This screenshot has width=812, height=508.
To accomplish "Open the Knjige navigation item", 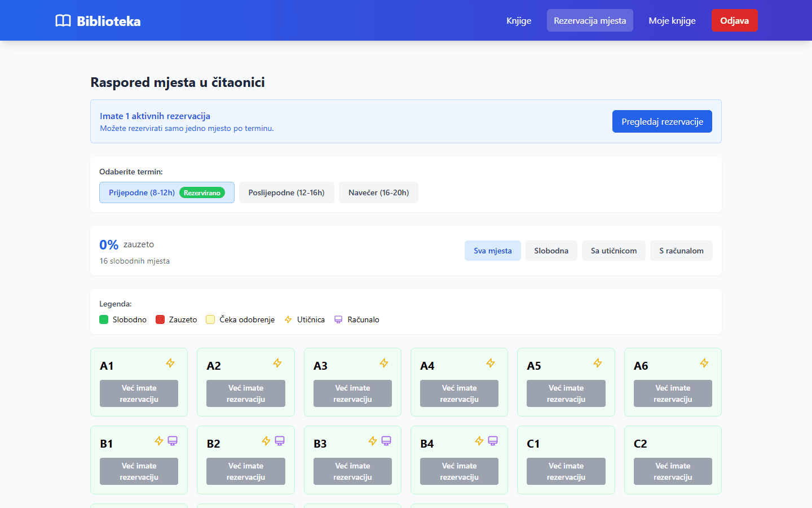I will click(519, 20).
